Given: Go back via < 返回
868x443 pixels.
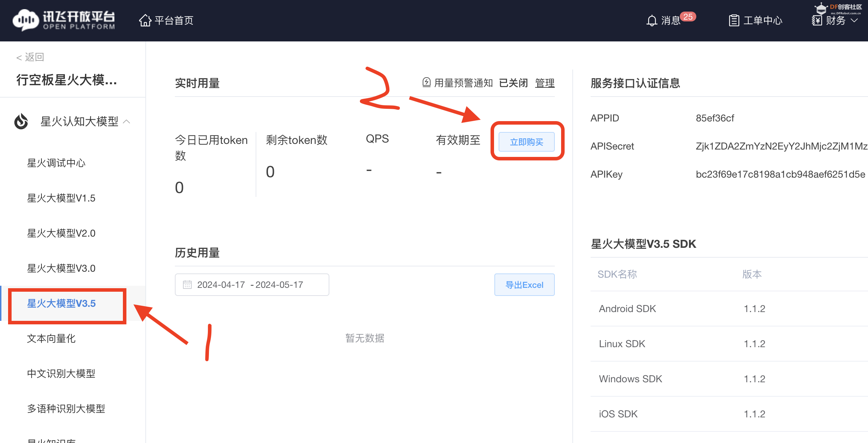Looking at the screenshot, I should tap(30, 57).
